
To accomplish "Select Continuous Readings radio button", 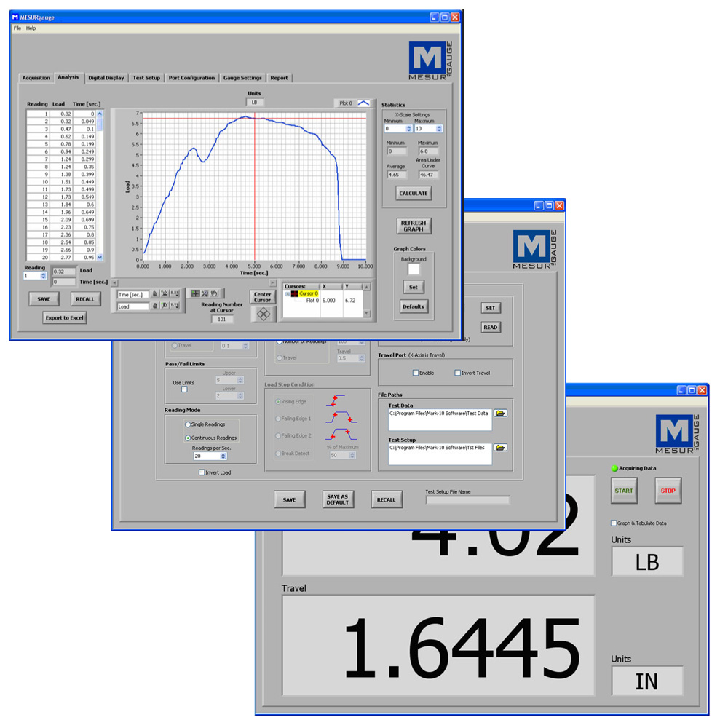I will pyautogui.click(x=188, y=438).
